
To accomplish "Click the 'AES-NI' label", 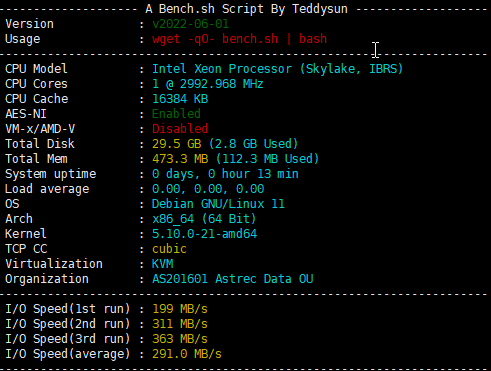I will point(26,114).
